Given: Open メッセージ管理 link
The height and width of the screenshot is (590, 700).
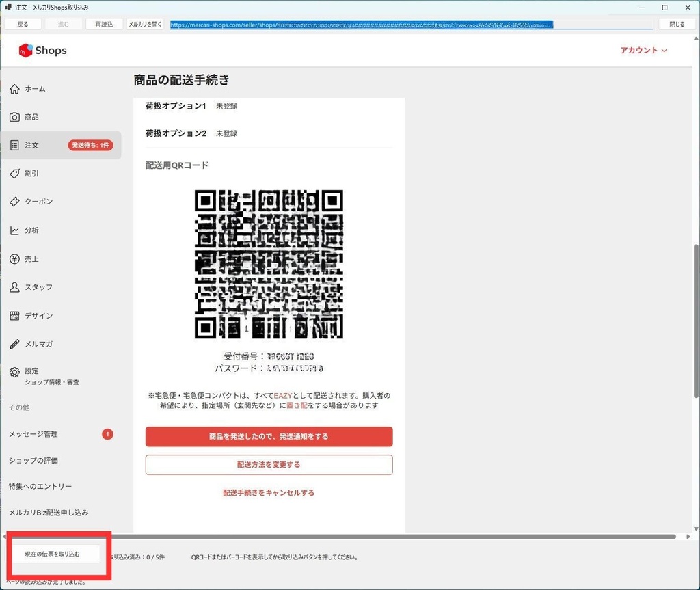Looking at the screenshot, I should (x=33, y=434).
